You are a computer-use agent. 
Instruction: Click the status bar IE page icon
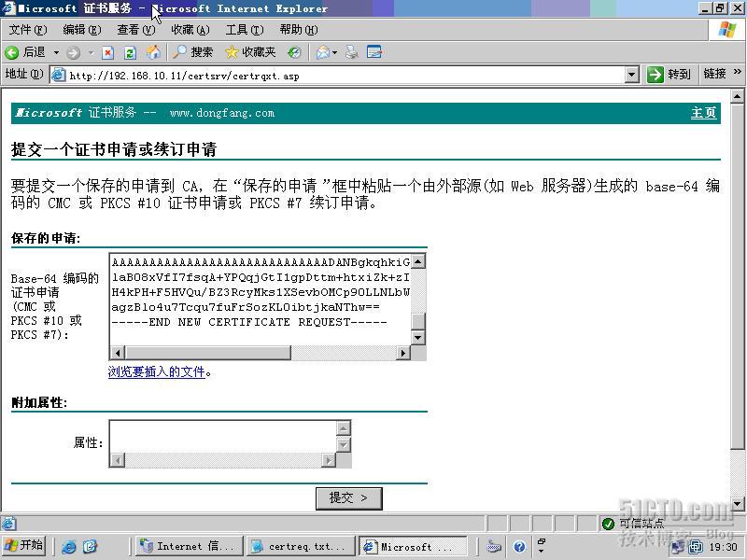tap(8, 524)
